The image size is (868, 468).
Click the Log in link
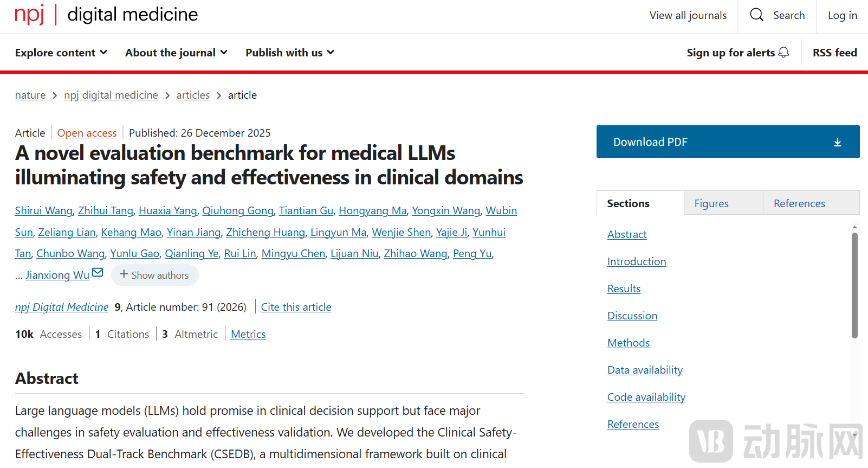842,15
